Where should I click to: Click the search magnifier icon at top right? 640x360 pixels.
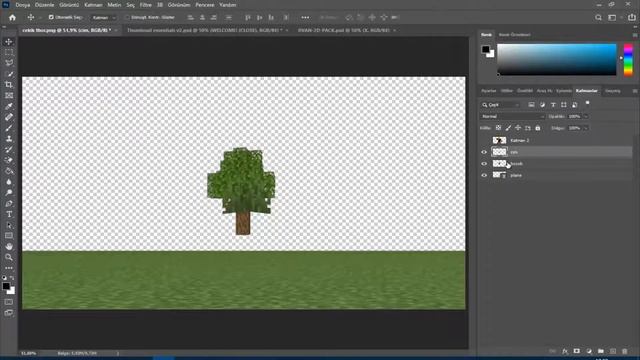[598, 18]
